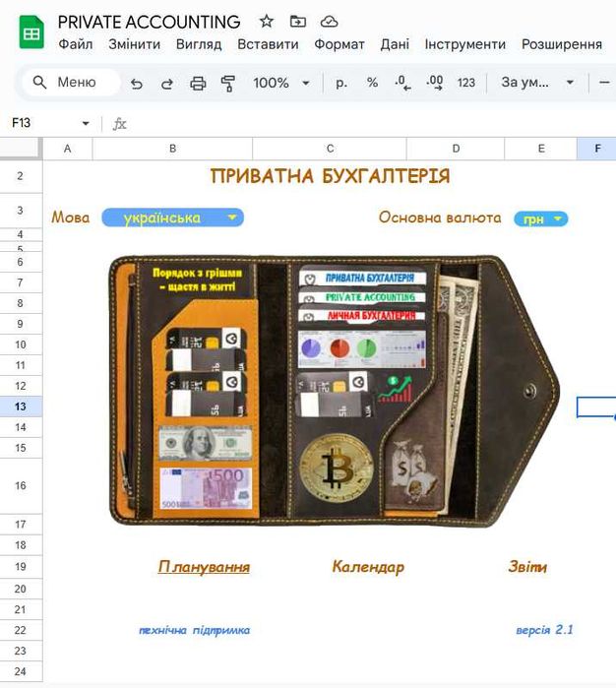
Task: Decrease decimal places
Action: click(x=402, y=83)
